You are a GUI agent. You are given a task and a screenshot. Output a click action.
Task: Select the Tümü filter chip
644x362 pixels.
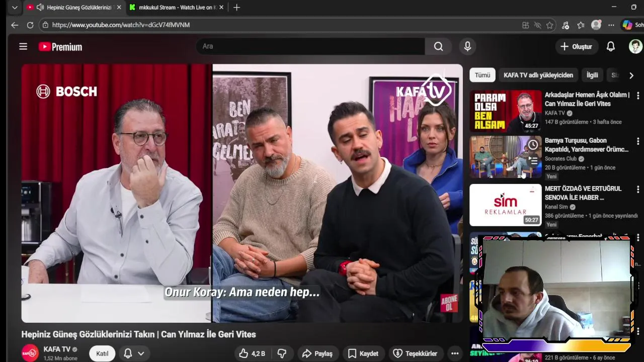click(482, 75)
